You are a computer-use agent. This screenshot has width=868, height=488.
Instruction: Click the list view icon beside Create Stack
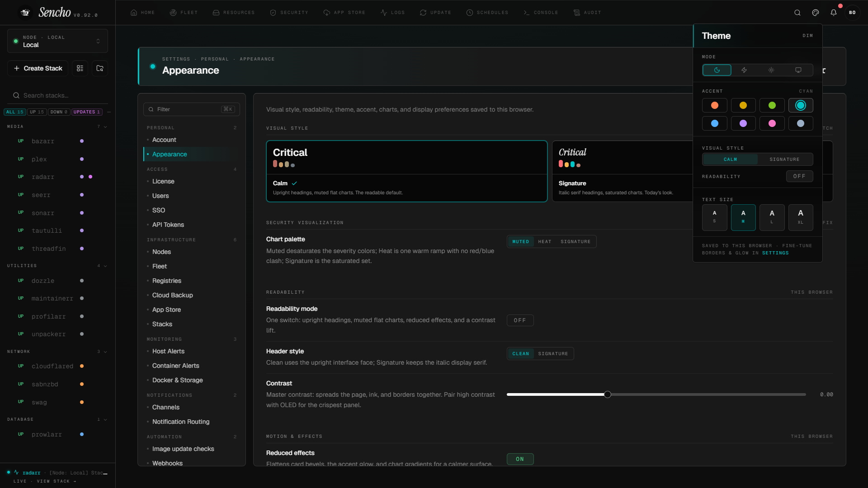(80, 68)
